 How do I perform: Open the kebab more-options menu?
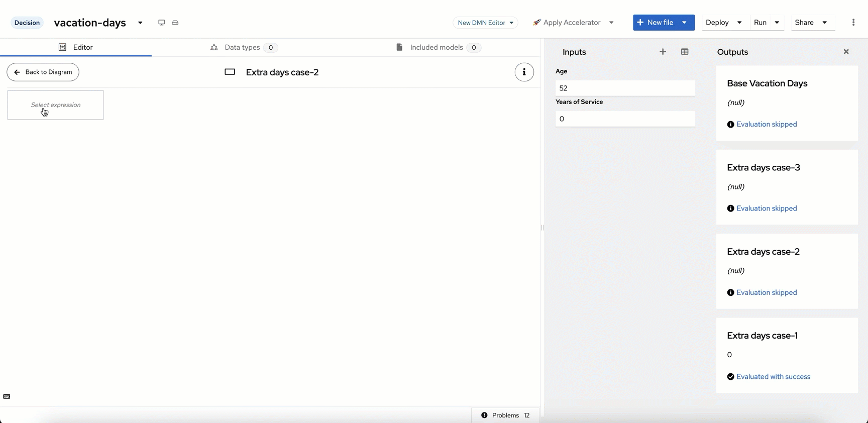coord(853,23)
